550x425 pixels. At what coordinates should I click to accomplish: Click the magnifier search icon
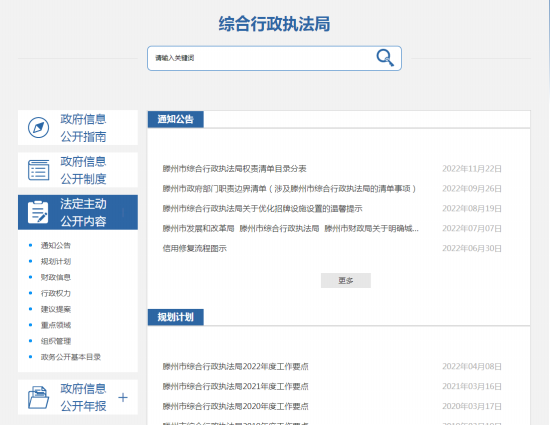point(385,58)
